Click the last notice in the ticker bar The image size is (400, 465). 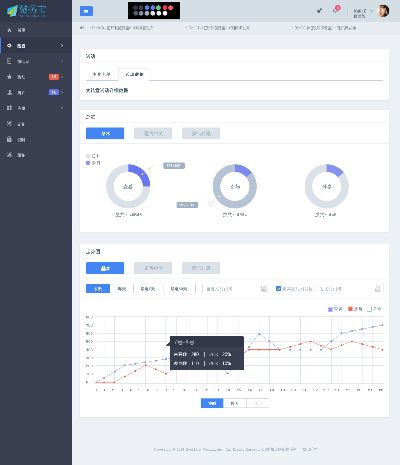pos(325,28)
